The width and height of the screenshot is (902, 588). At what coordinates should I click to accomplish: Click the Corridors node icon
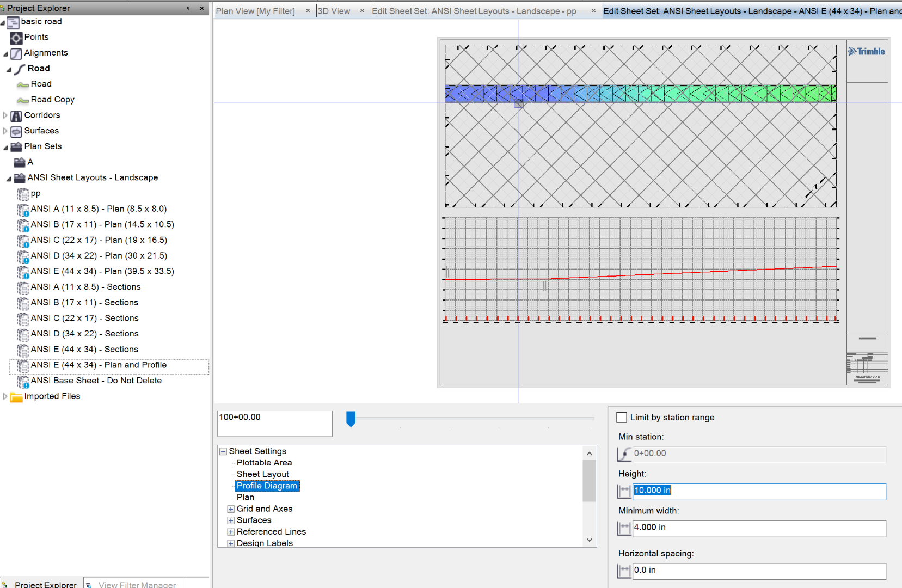(x=16, y=115)
